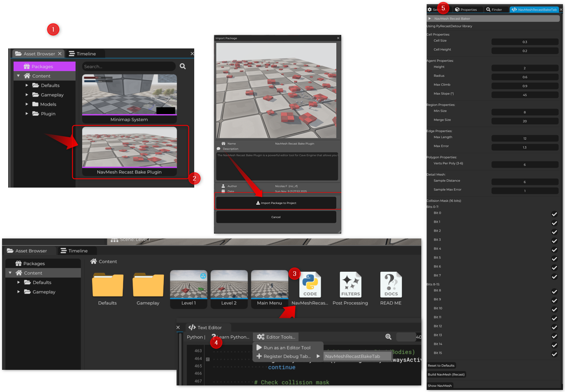
Task: Click Import Package to Project button
Action: pos(276,203)
